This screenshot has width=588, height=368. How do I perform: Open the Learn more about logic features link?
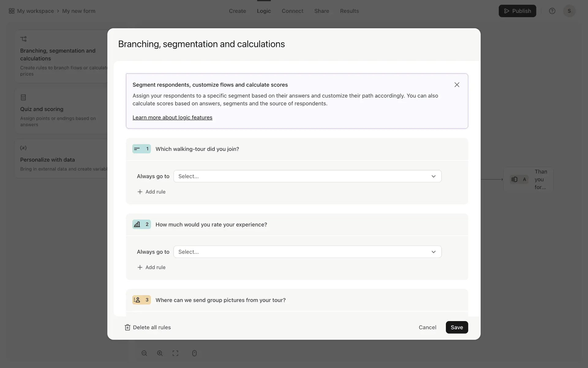pos(172,117)
